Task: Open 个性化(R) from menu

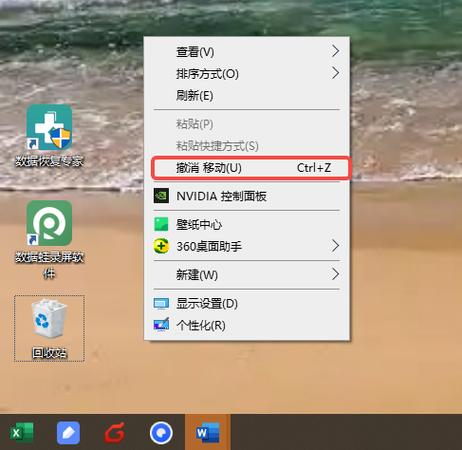Action: tap(247, 325)
